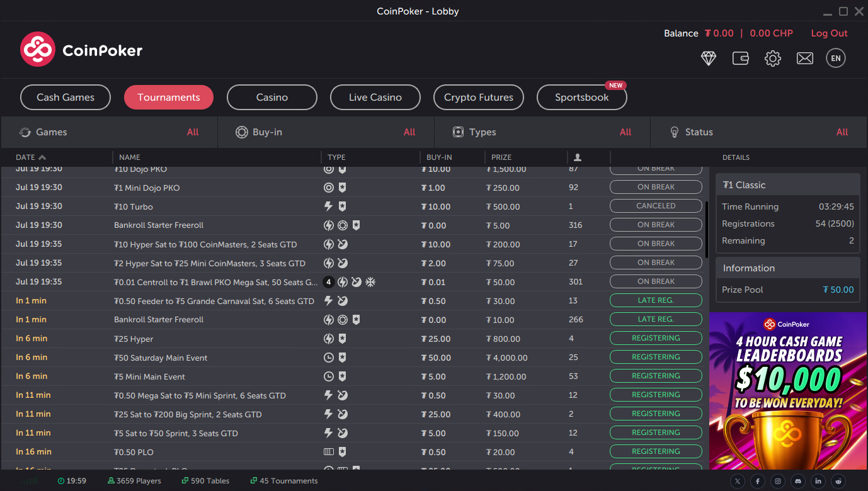The image size is (868, 491).
Task: Click the 0.00 CHP balance
Action: tap(772, 33)
